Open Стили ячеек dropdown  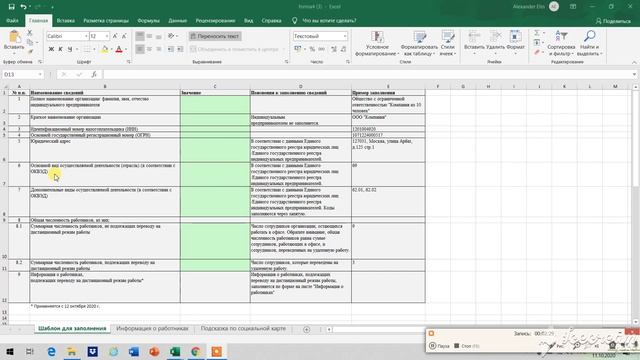448,43
